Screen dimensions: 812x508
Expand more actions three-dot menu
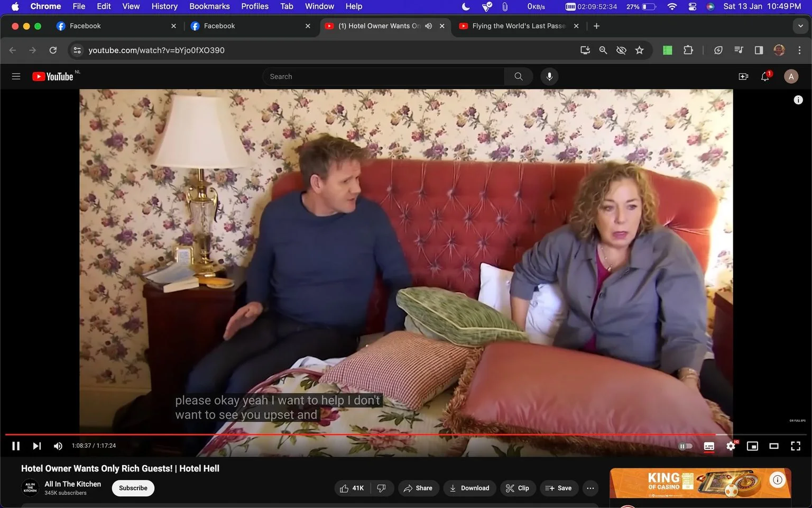[x=590, y=488]
